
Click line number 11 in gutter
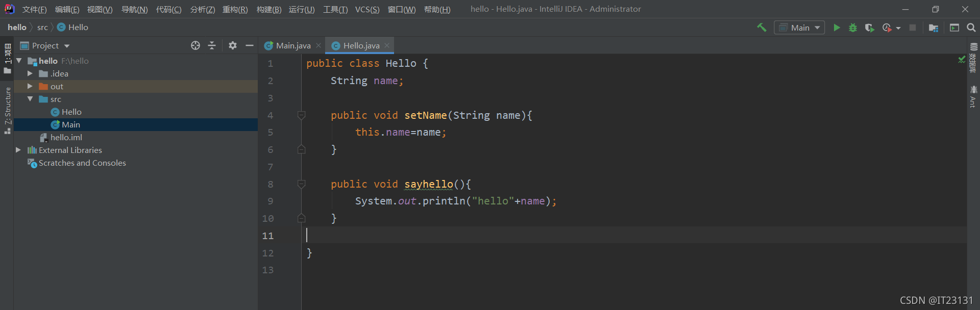pyautogui.click(x=268, y=236)
